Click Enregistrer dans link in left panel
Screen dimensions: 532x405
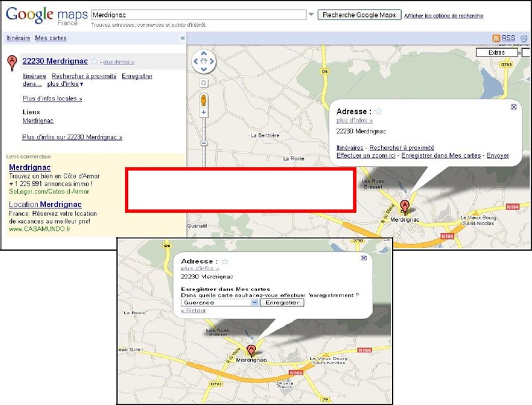pos(137,76)
